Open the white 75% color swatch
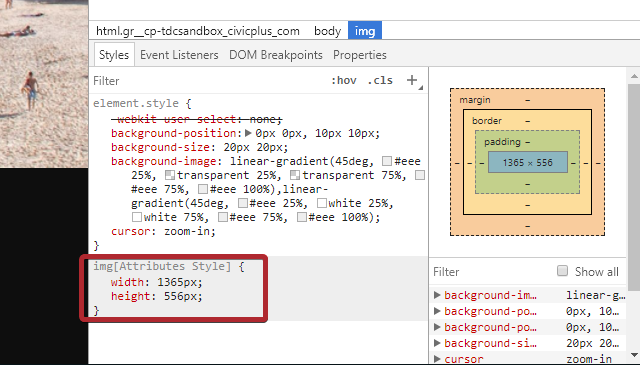This screenshot has width=640, height=365. pyautogui.click(x=137, y=217)
